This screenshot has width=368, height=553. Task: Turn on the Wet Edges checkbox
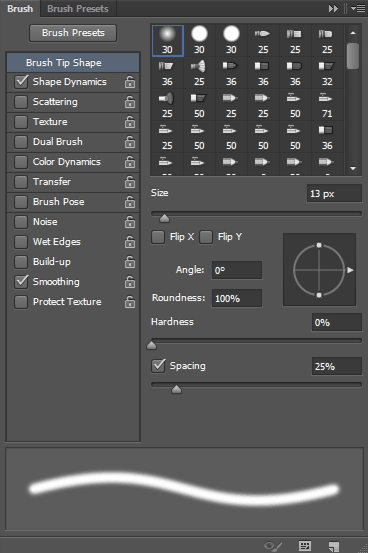(21, 242)
